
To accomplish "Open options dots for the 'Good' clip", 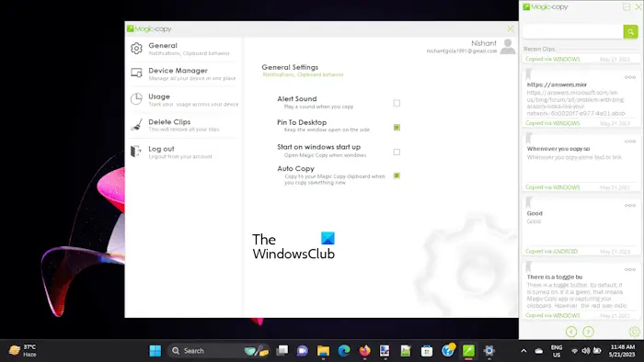I will [630, 206].
